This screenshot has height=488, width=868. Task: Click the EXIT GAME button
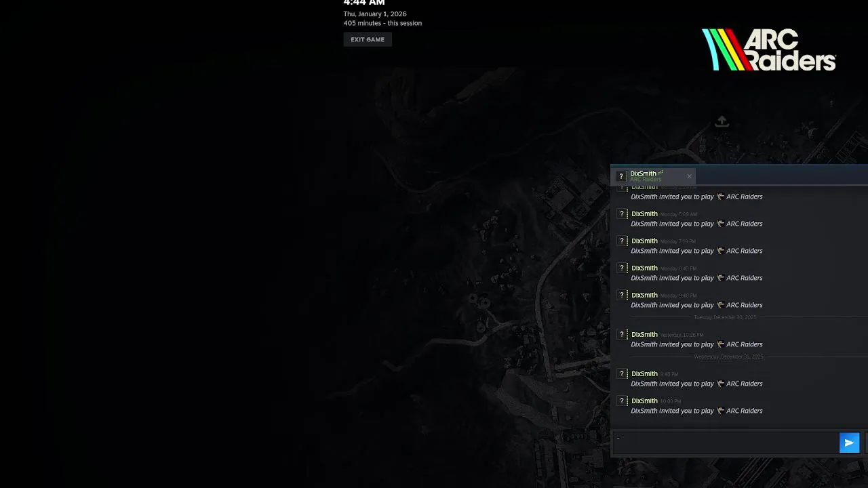(368, 39)
